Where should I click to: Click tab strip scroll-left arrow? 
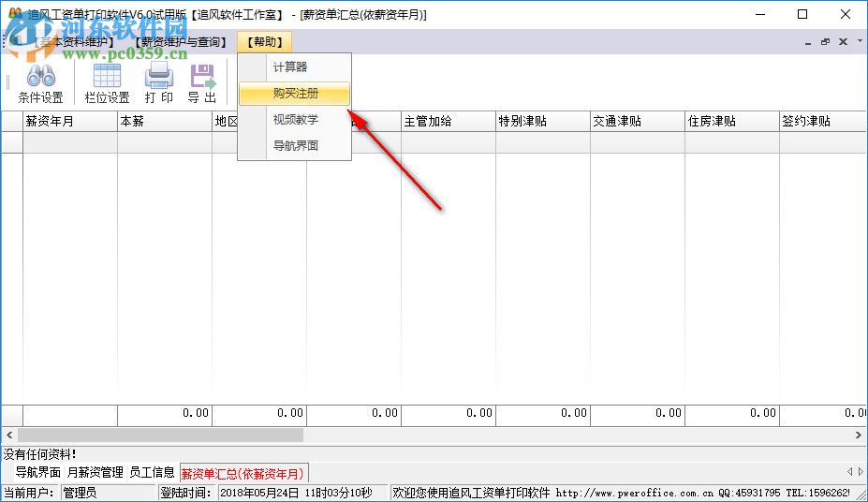[849, 471]
